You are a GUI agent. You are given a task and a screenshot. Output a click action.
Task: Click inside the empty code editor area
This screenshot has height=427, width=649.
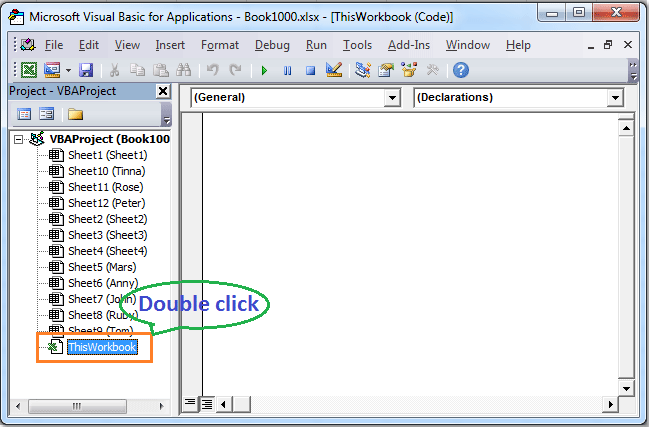click(410, 252)
